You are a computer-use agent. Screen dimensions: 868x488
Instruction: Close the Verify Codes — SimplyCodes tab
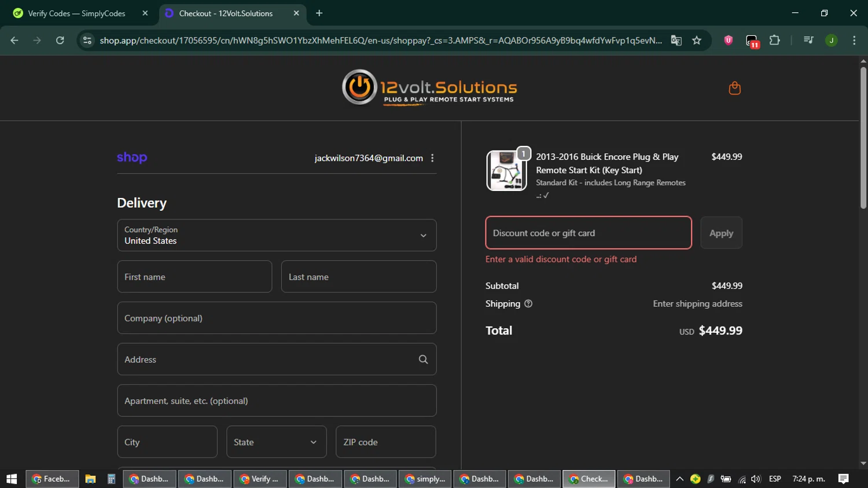(145, 13)
